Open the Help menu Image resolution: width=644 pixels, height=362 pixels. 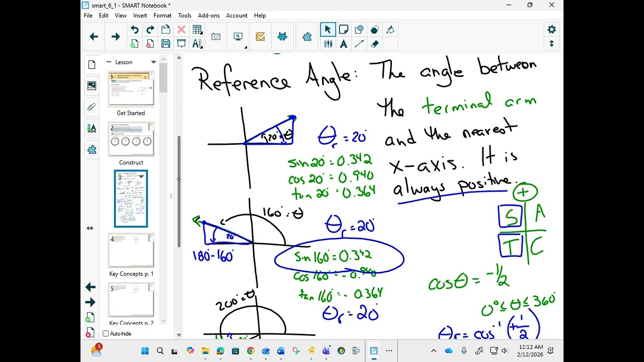pyautogui.click(x=260, y=16)
